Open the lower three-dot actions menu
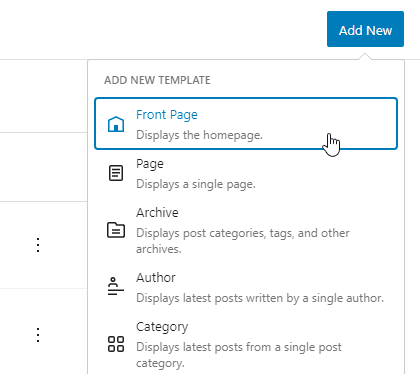Screen dimensions: 420x374 pos(38,335)
